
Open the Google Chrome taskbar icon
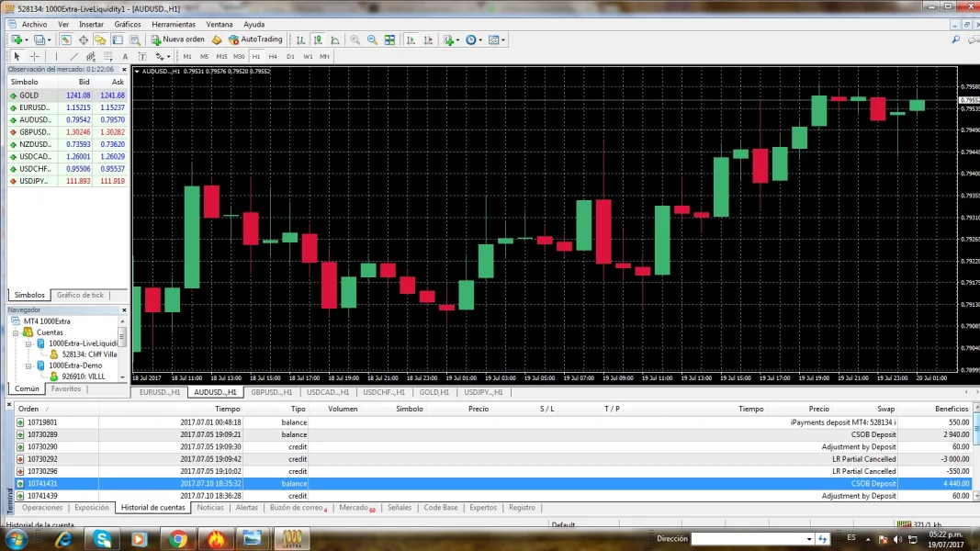pos(177,539)
